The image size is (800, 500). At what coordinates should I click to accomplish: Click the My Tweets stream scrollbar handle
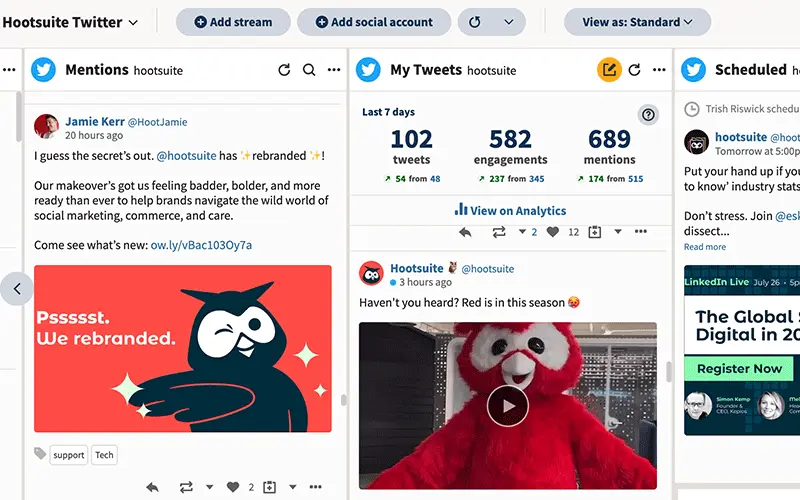click(x=668, y=372)
